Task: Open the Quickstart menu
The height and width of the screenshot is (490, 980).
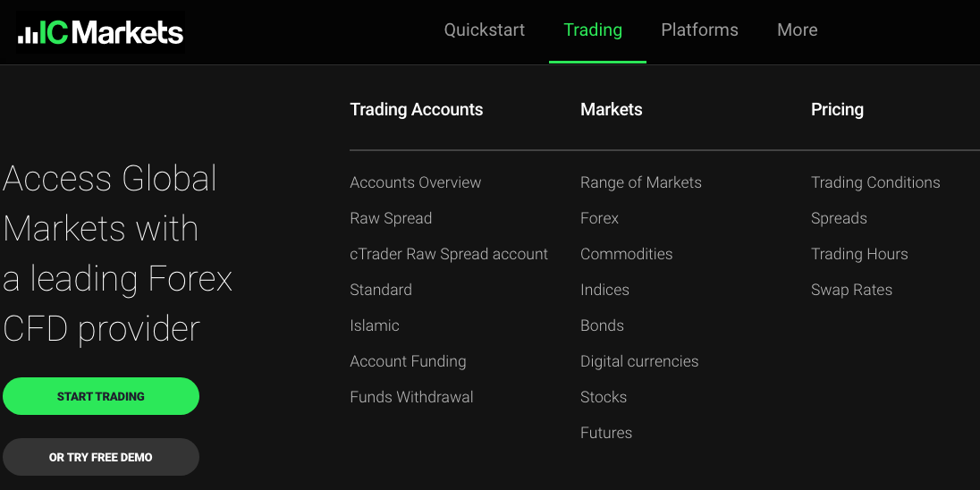Action: [x=485, y=30]
